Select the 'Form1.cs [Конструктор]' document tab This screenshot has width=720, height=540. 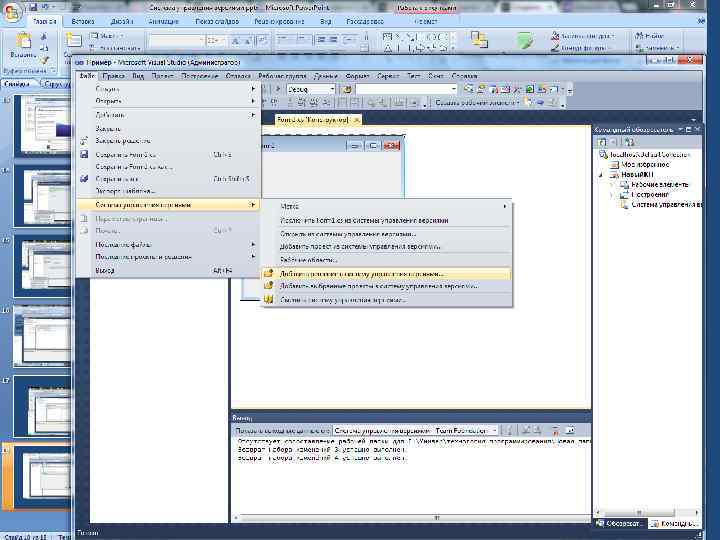[x=313, y=119]
